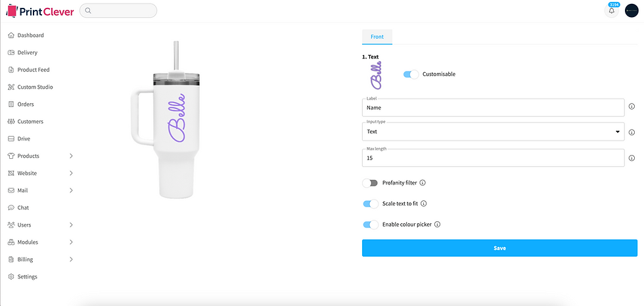This screenshot has height=306, width=644.
Task: Expand the Modules submenu chevron
Action: [71, 242]
